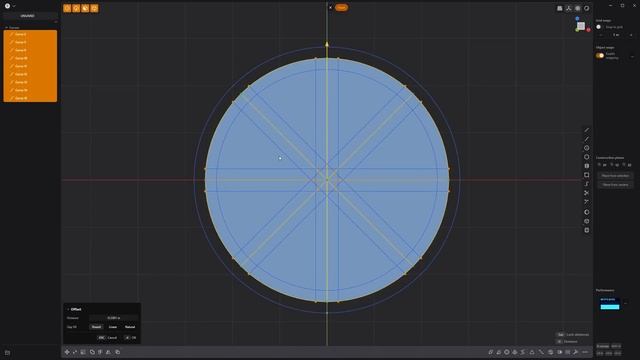Choose Round gap fill option
Image resolution: width=640 pixels, height=360 pixels.
96,327
